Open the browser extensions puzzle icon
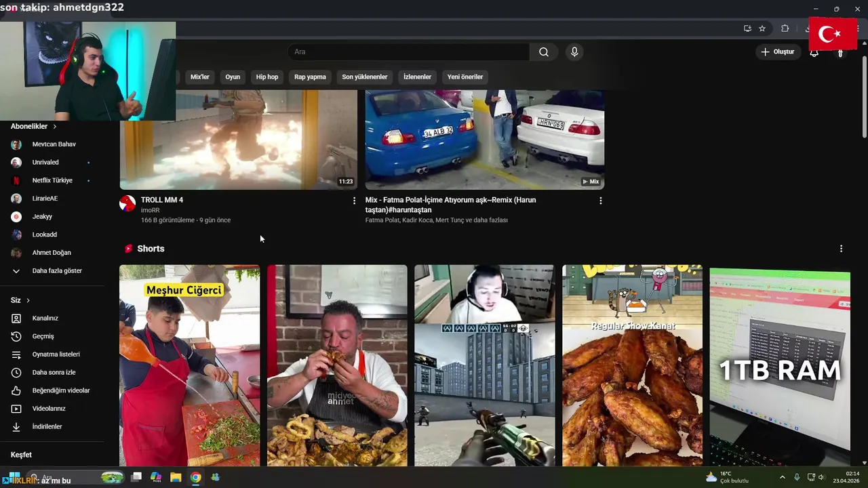 click(x=785, y=28)
